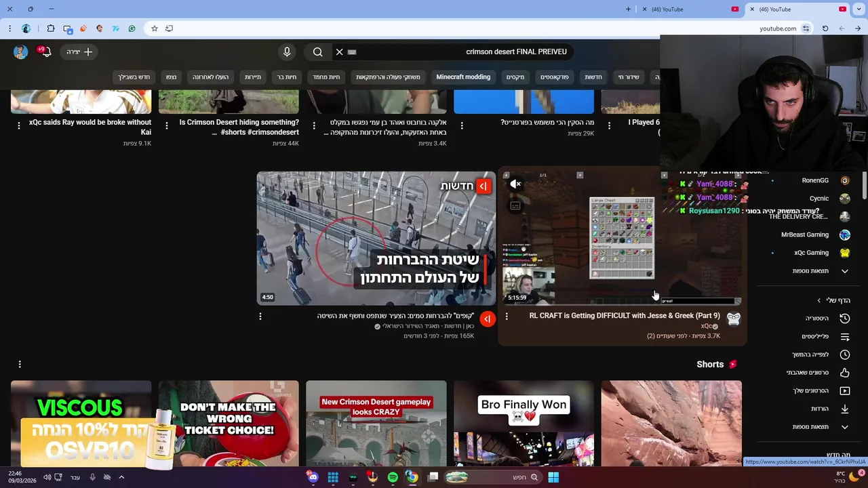This screenshot has height=488, width=868.
Task: Select the הועלו לאחרונה filter chip
Action: 210,77
